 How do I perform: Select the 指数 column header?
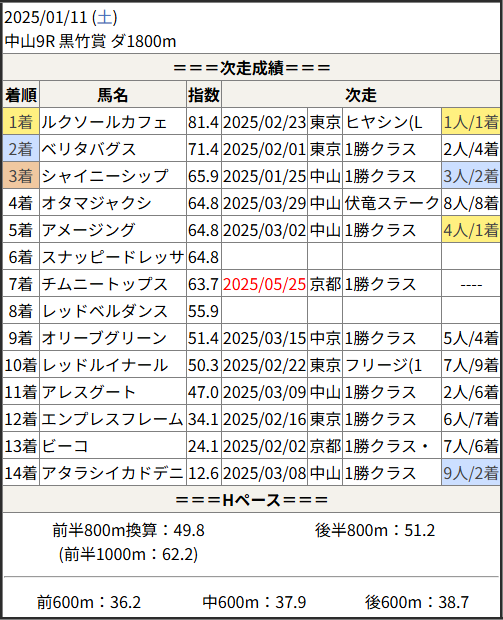coord(204,95)
